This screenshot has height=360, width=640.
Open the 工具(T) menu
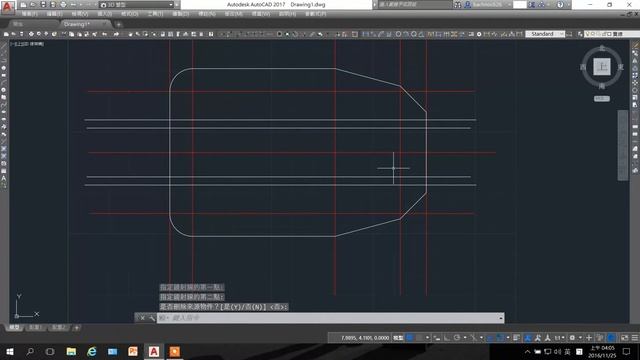coord(155,14)
